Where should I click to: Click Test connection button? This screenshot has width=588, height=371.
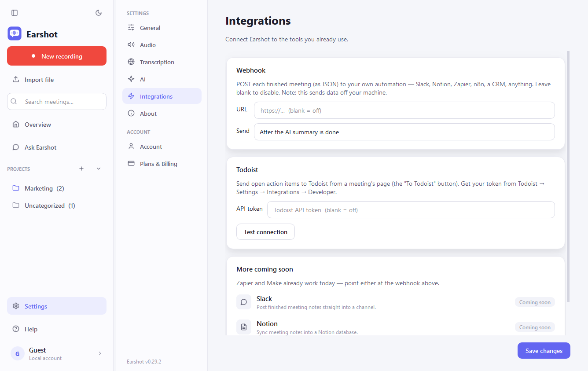click(265, 232)
